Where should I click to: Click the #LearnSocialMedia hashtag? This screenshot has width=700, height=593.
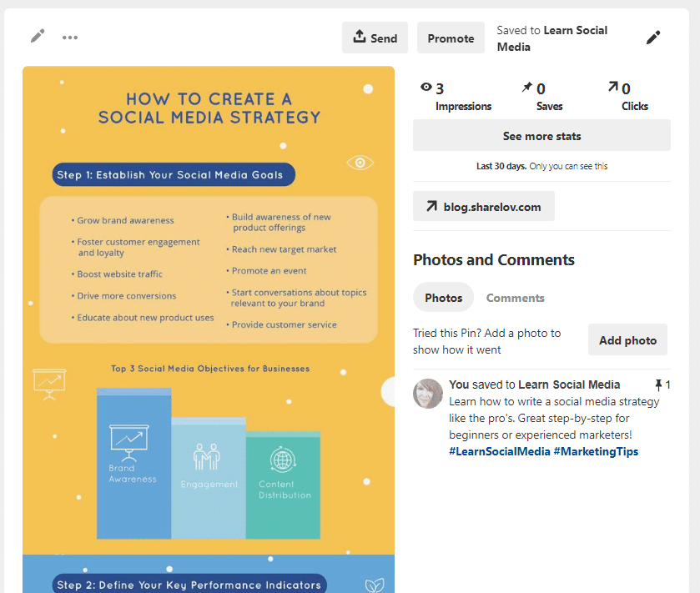tap(500, 451)
